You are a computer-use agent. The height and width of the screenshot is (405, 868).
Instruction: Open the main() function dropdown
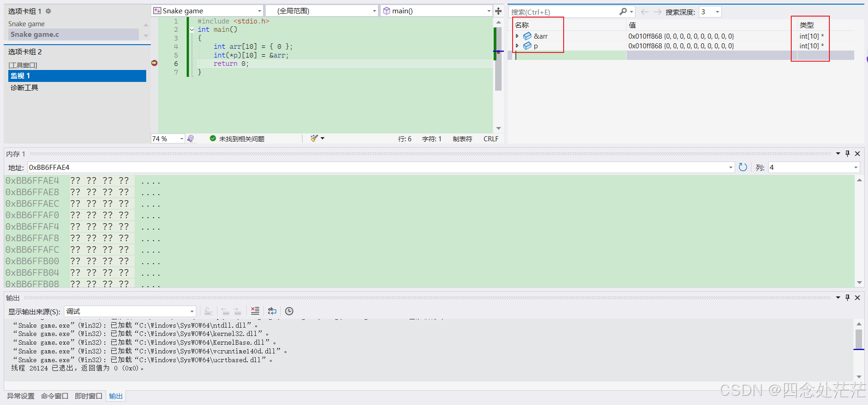coord(489,11)
